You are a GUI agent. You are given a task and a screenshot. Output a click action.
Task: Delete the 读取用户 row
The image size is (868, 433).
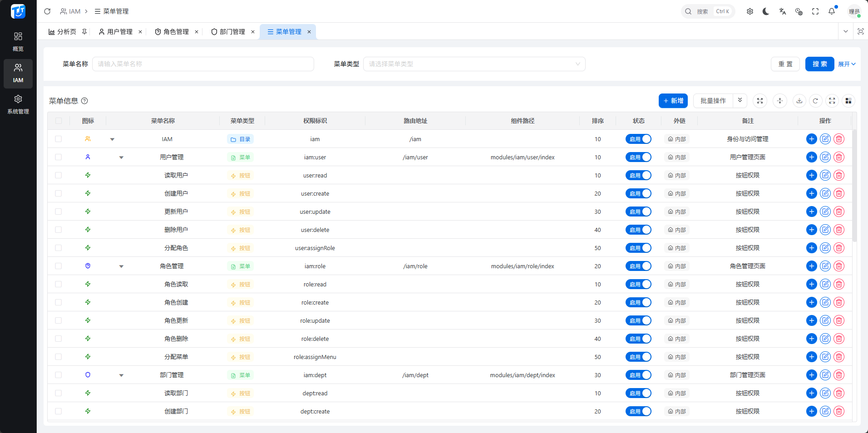(839, 175)
